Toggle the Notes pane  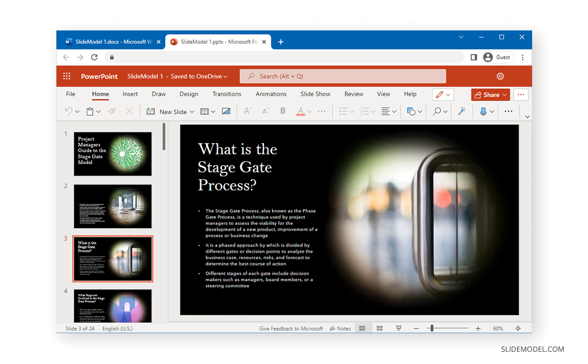(x=340, y=328)
